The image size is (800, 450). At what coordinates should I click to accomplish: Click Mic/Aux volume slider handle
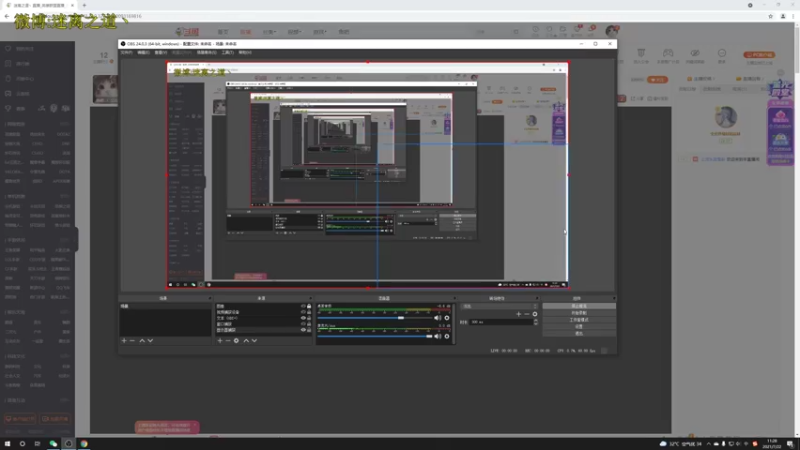(x=429, y=336)
